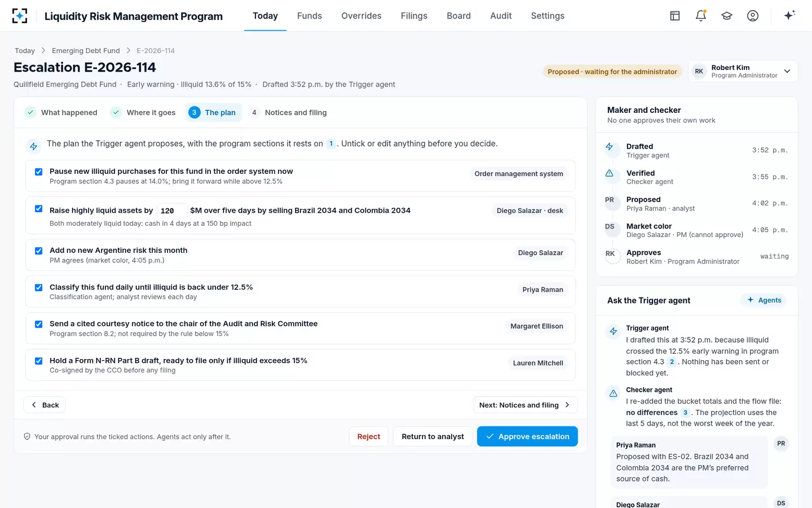The width and height of the screenshot is (812, 508).
Task: Click the shield icon by the approval note
Action: tap(27, 436)
